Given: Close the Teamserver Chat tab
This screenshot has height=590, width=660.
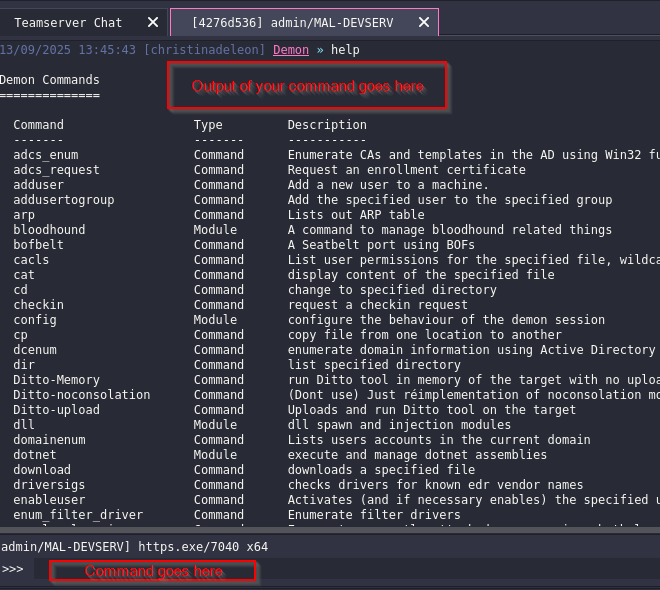Looking at the screenshot, I should 153,22.
